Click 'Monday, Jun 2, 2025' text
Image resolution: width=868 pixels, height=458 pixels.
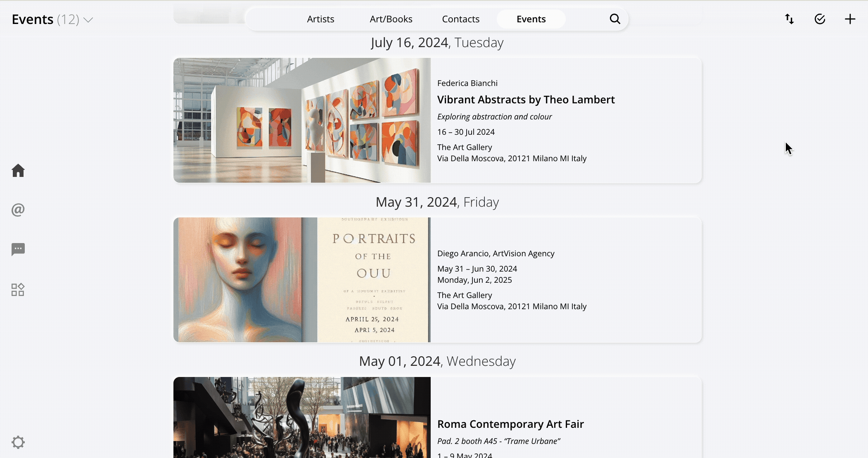(x=474, y=280)
